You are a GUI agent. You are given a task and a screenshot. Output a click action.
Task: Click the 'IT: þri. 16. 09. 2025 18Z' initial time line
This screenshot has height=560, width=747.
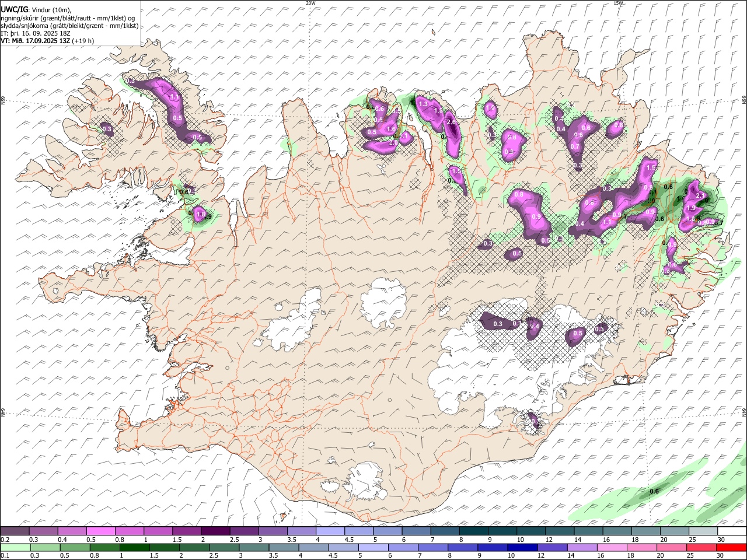coord(36,33)
